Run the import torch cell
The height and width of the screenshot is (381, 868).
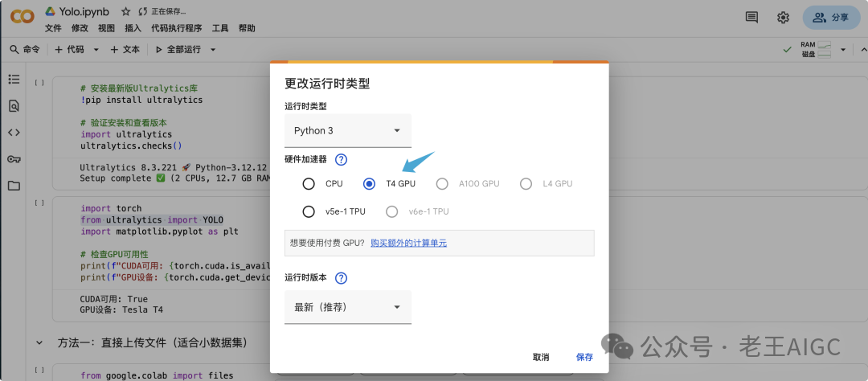pyautogui.click(x=39, y=203)
